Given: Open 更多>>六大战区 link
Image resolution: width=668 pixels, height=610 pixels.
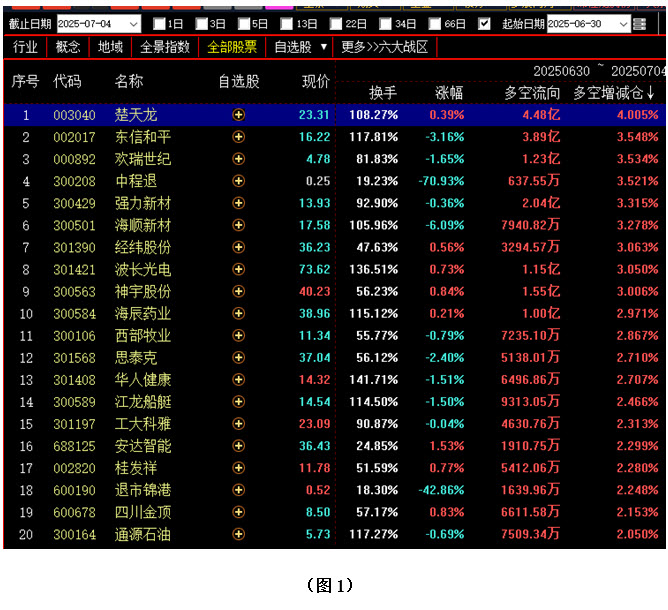Looking at the screenshot, I should 385,46.
